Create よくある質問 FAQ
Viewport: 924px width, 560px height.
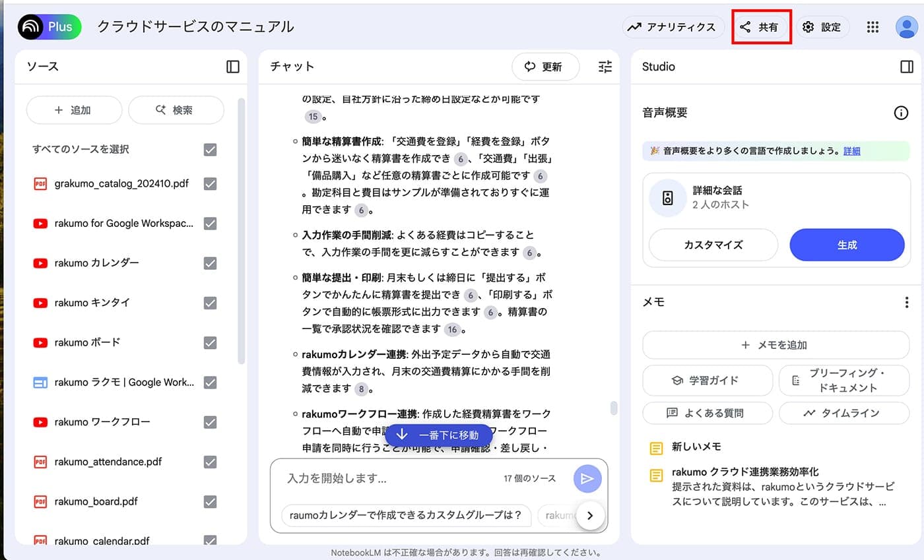708,413
